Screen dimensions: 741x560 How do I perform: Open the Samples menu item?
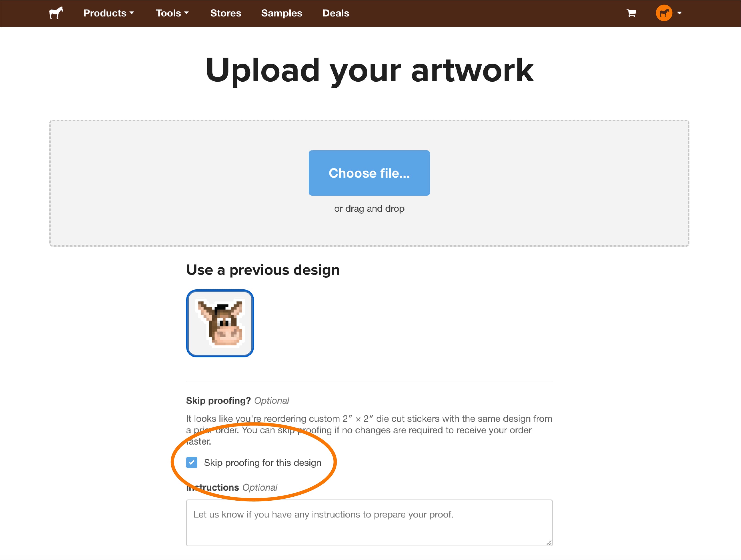(281, 13)
